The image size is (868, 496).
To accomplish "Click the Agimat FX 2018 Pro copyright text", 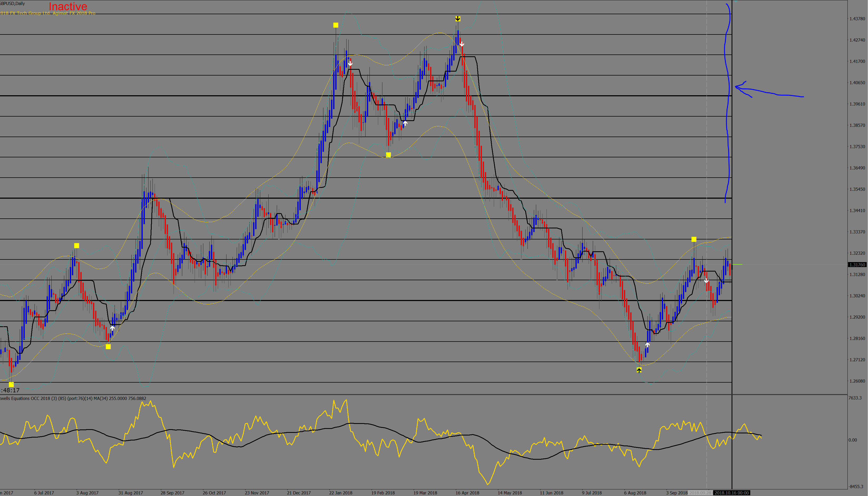I will point(48,13).
